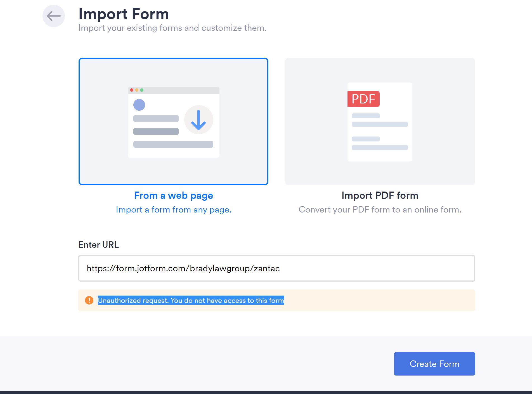Click the blue download arrow illustration

[x=198, y=120]
